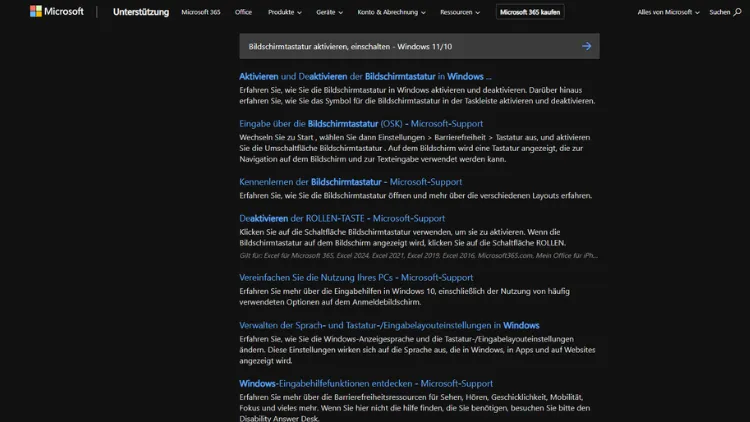Image resolution: width=750 pixels, height=422 pixels.
Task: Expand the Alles von Microsoft dropdown
Action: click(x=668, y=12)
